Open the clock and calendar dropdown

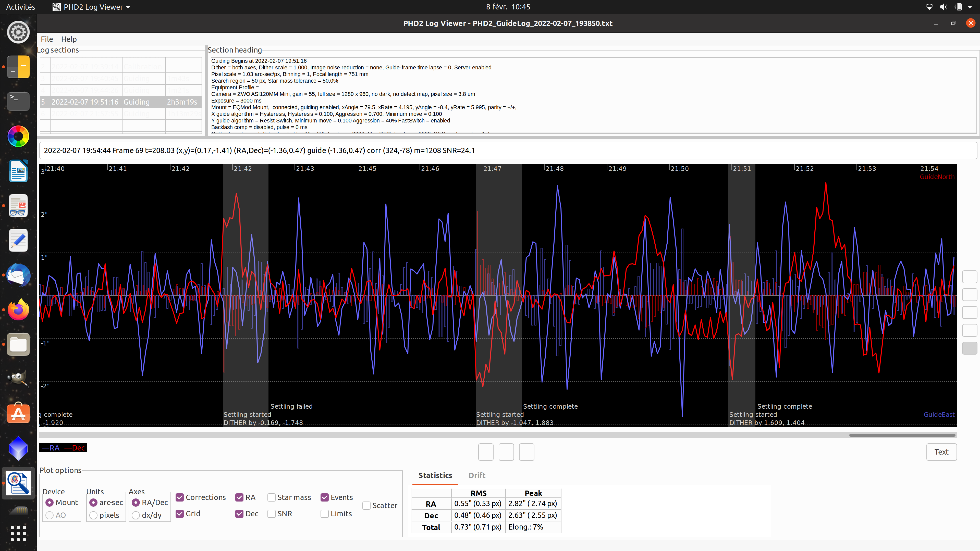pyautogui.click(x=508, y=7)
